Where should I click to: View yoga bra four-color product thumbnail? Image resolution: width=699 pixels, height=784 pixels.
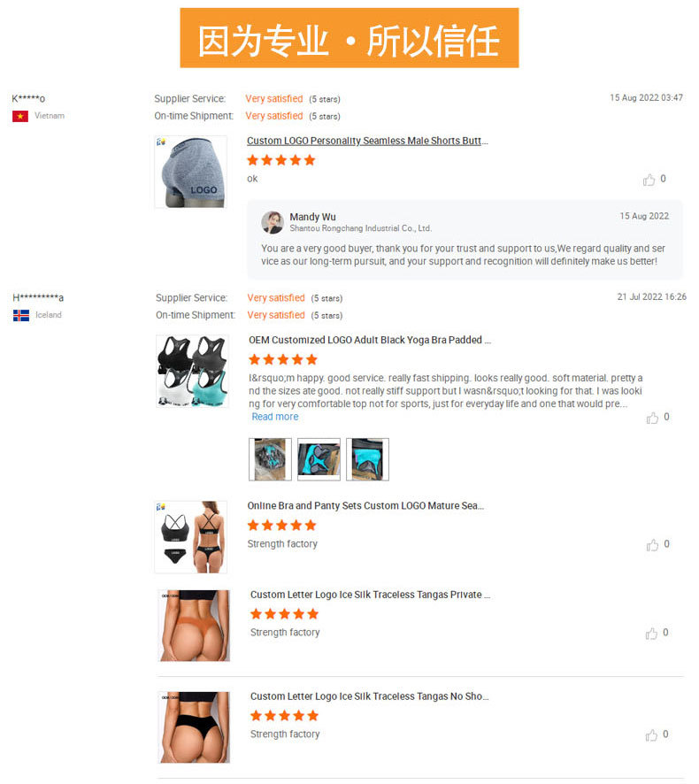(x=193, y=371)
